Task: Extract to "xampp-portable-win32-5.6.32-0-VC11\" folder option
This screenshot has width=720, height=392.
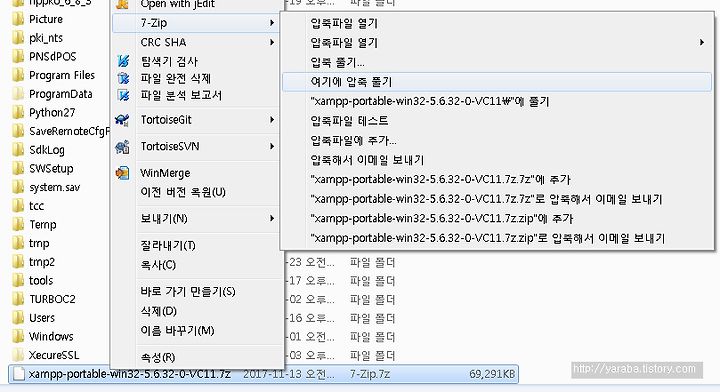Action: pyautogui.click(x=497, y=101)
